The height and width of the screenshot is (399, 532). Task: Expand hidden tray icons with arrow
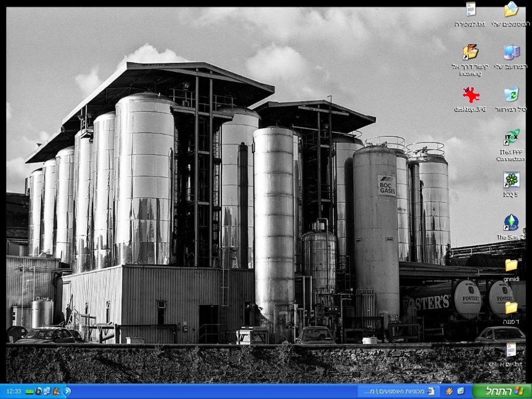[66, 392]
